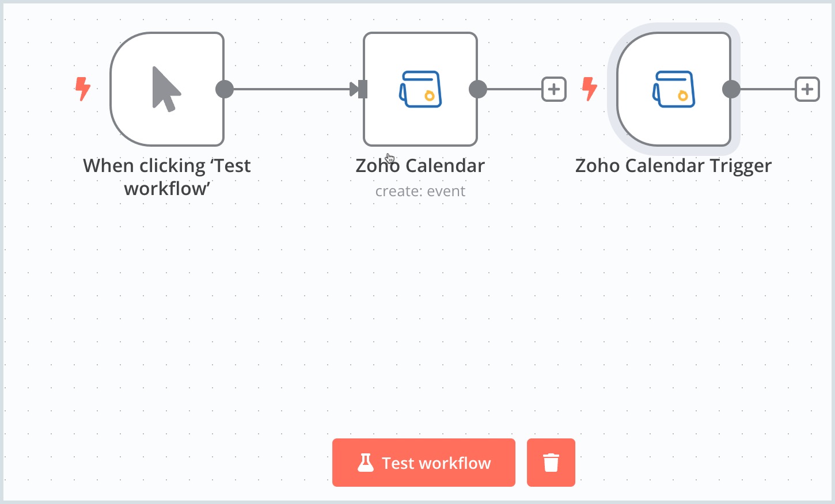Screen dimensions: 835x504
Task: Click the lightning bolt beside the manual trigger
Action: [x=83, y=89]
